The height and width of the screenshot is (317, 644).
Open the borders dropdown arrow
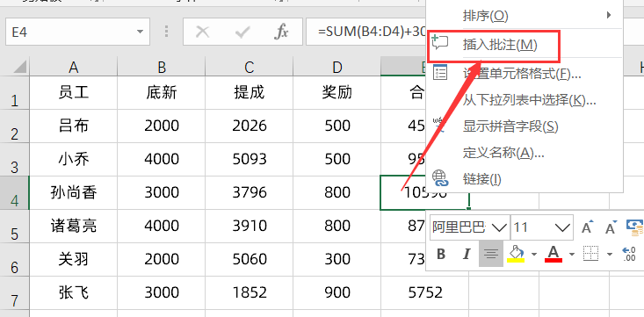[610, 254]
